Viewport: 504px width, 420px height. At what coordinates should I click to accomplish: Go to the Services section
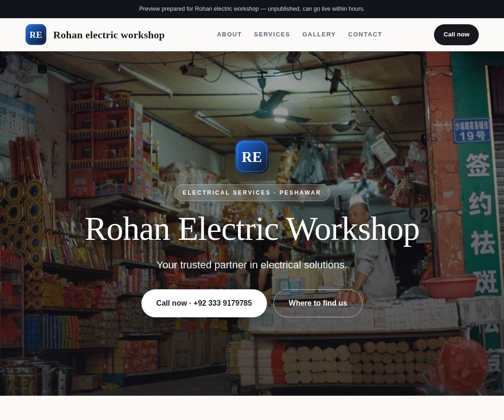click(272, 35)
